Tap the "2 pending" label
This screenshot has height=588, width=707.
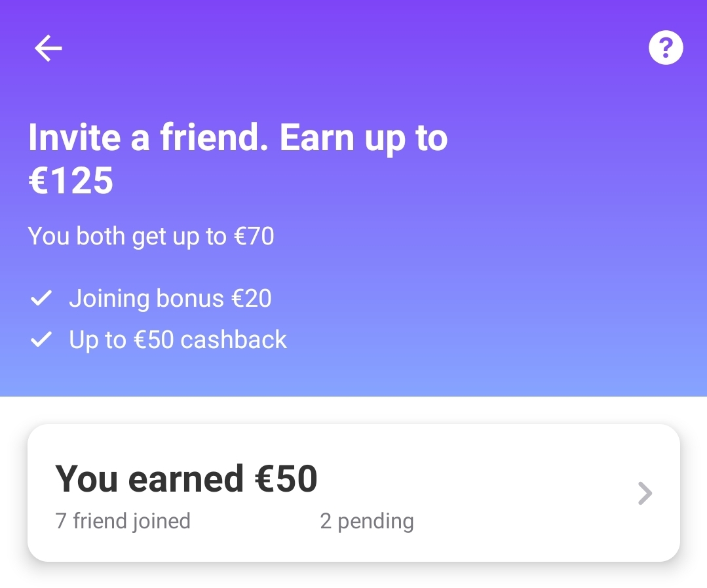point(366,521)
